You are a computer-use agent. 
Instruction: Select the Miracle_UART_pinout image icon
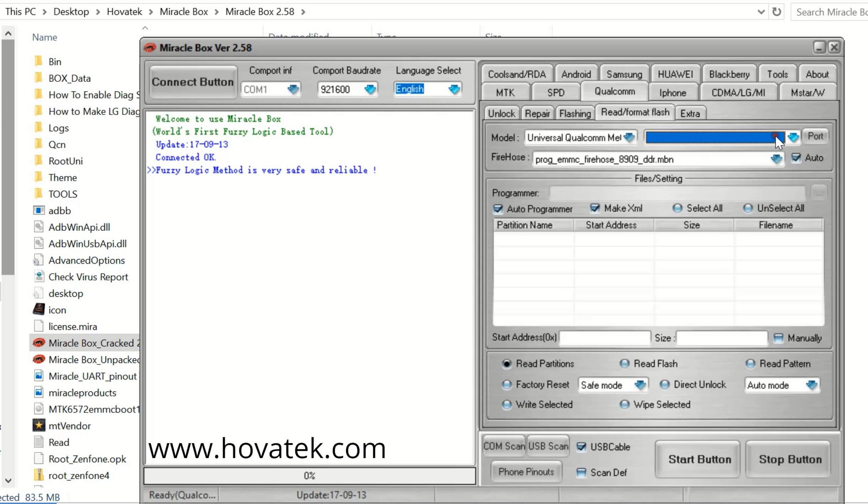click(x=38, y=376)
